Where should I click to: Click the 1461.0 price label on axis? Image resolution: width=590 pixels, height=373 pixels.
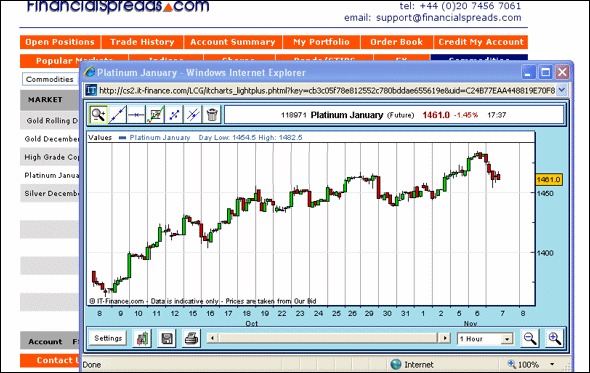[549, 180]
